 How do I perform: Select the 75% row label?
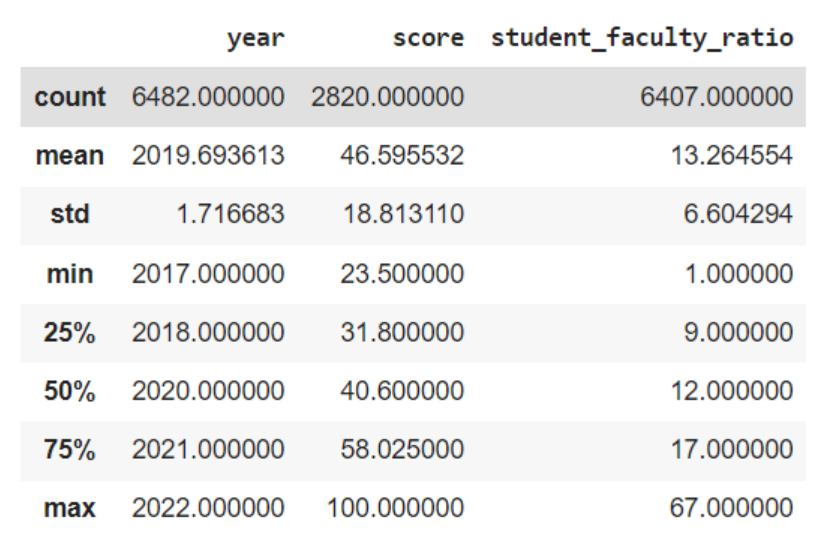70,449
